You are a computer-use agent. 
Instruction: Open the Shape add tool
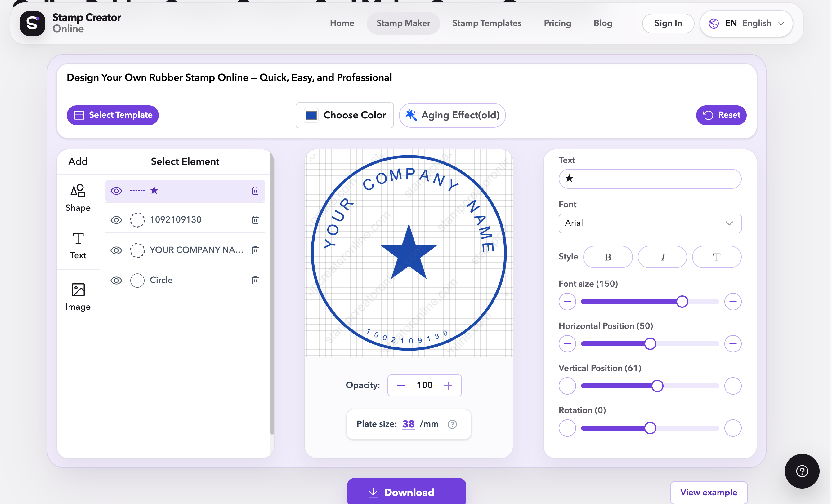[x=78, y=198]
